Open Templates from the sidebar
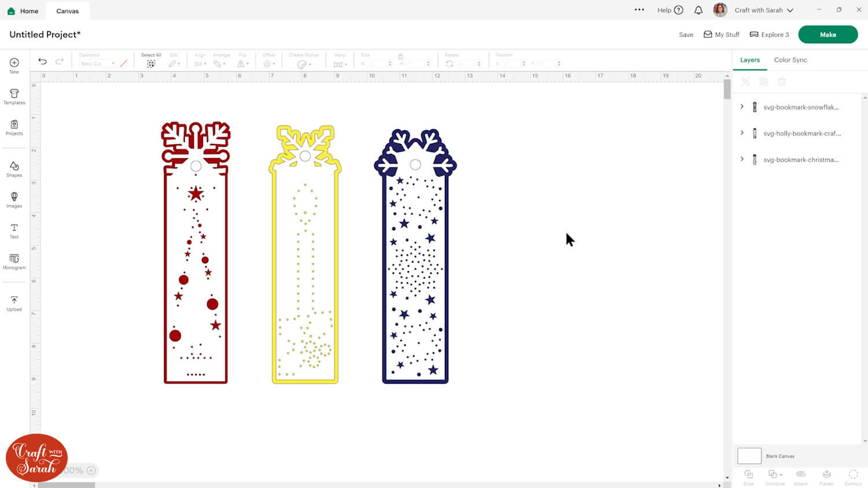This screenshot has height=488, width=868. (14, 96)
